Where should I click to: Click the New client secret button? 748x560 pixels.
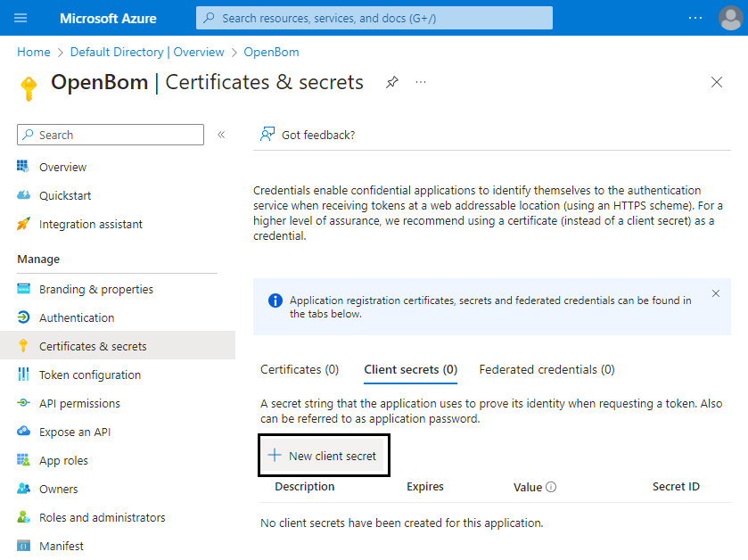[x=324, y=456]
